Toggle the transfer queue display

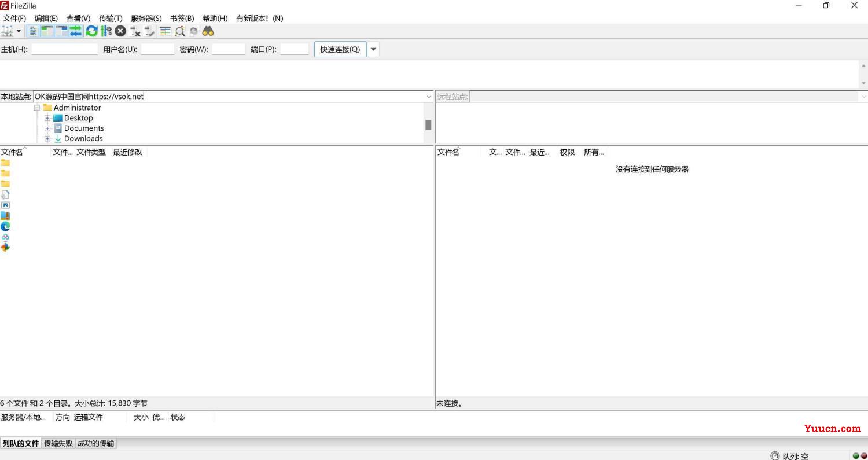tap(76, 31)
